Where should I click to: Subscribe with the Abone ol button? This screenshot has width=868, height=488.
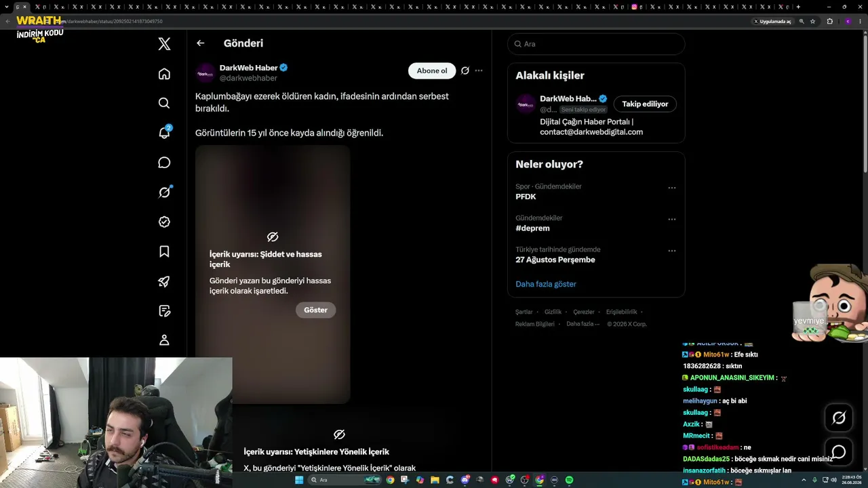tap(432, 71)
